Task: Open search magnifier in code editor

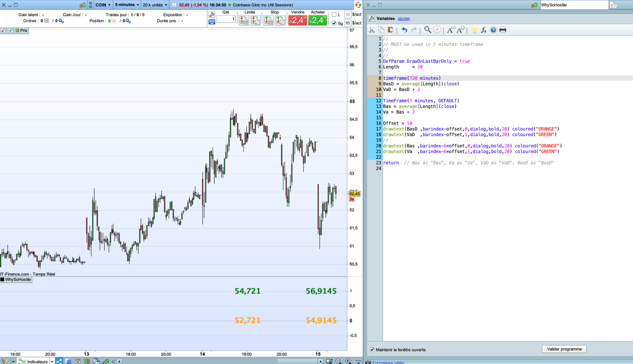Action: [x=427, y=30]
